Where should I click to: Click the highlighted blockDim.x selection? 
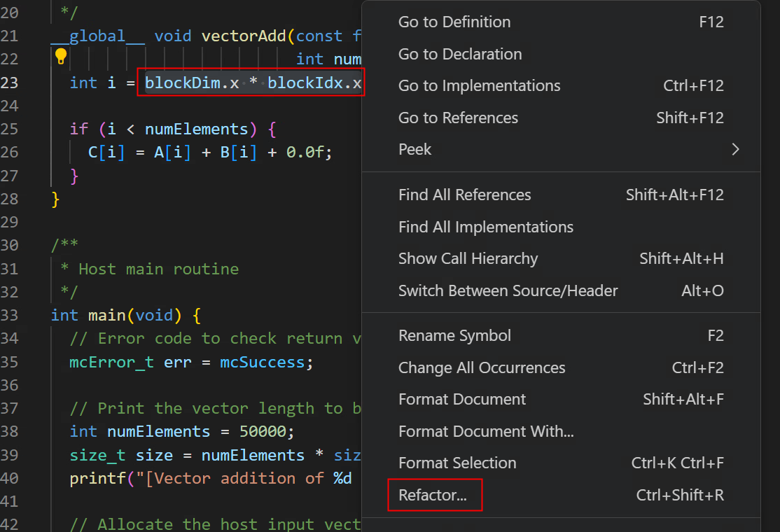[x=192, y=83]
